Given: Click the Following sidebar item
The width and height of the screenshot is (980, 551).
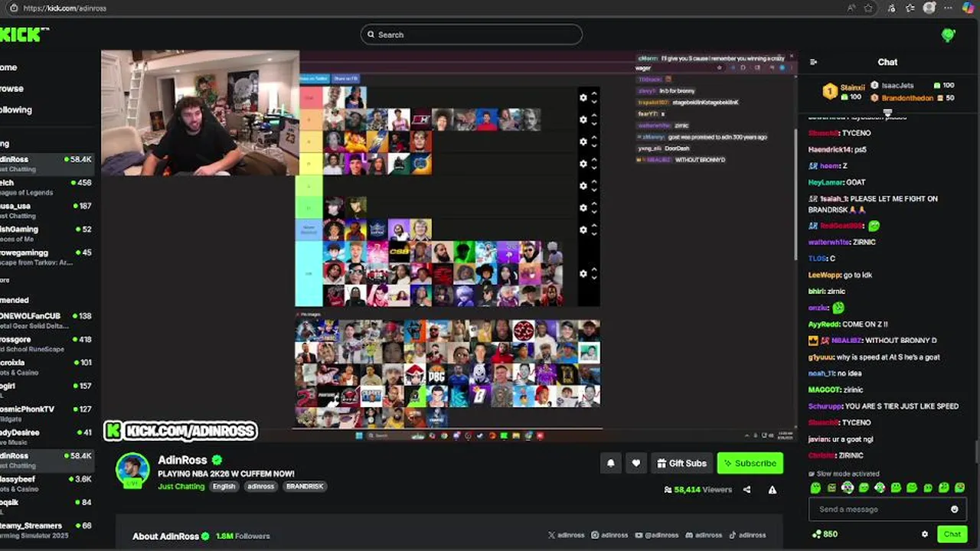Looking at the screenshot, I should pyautogui.click(x=16, y=110).
